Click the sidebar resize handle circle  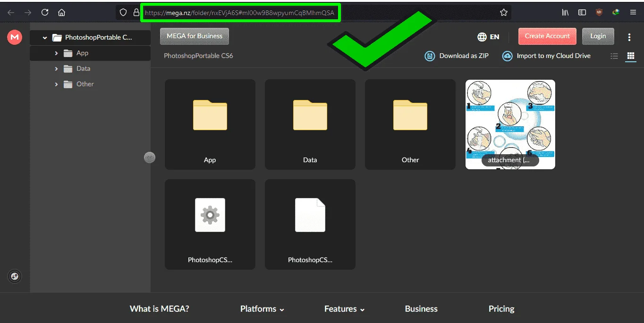pos(150,157)
